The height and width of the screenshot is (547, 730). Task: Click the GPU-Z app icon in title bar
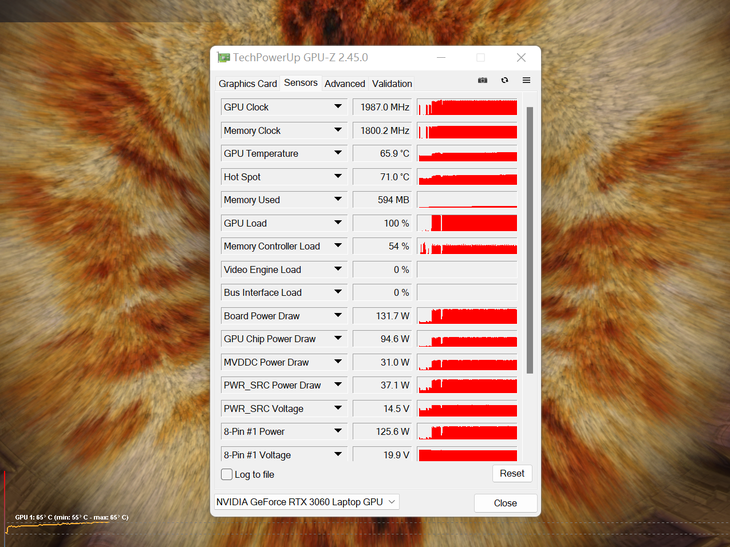pos(224,58)
